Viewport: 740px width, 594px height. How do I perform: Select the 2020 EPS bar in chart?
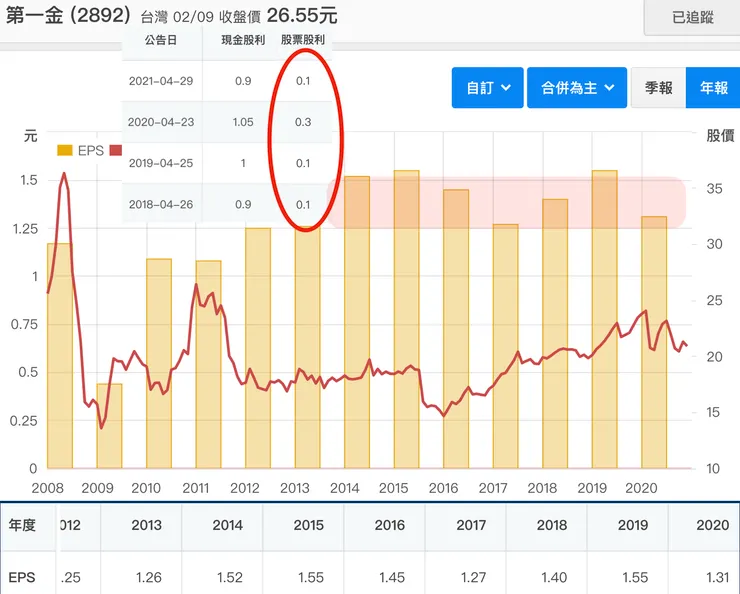click(x=654, y=342)
